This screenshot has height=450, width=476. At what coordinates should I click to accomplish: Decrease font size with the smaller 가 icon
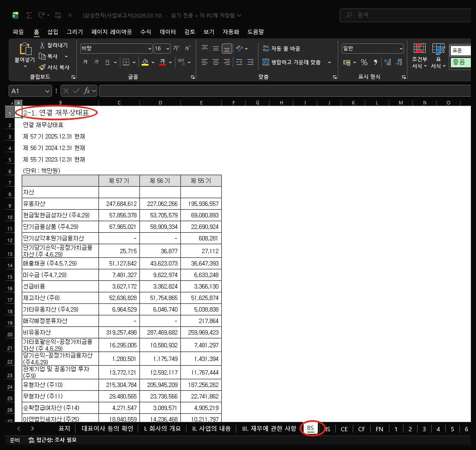188,48
